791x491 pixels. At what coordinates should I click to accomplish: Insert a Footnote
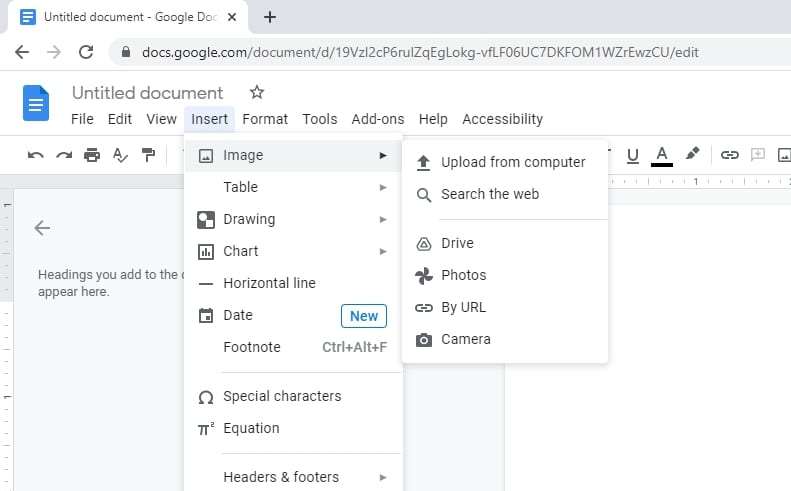(293, 347)
